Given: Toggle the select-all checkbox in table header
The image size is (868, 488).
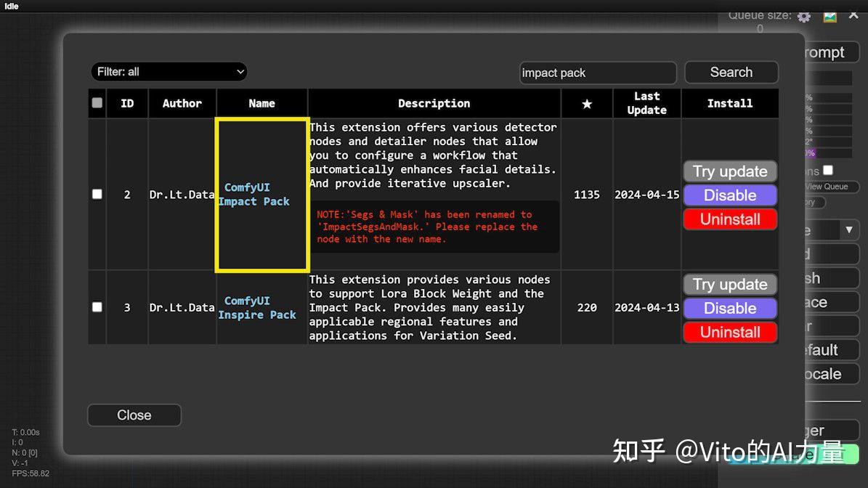Looking at the screenshot, I should [97, 102].
